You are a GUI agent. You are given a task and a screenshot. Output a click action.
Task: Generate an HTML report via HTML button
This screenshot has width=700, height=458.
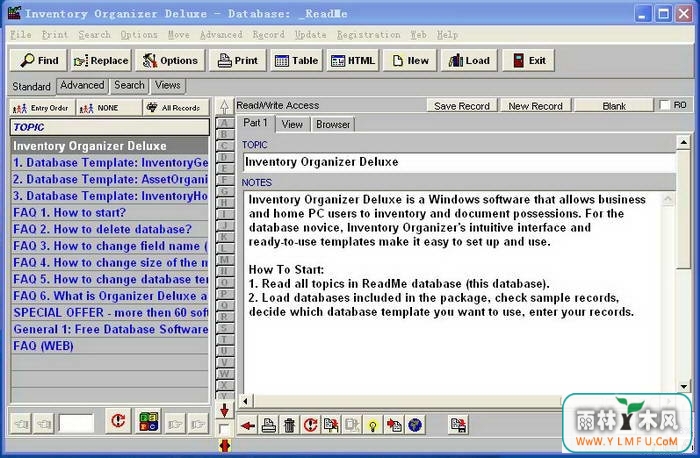pos(353,60)
